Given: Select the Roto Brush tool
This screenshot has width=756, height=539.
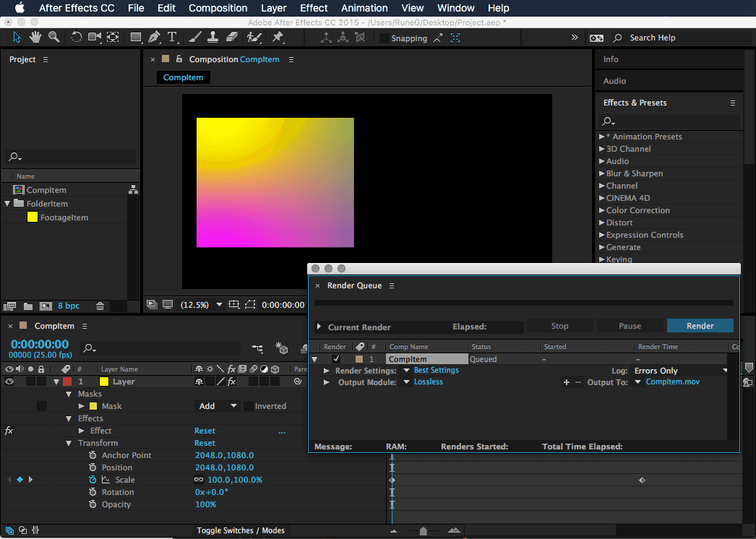Looking at the screenshot, I should point(254,37).
